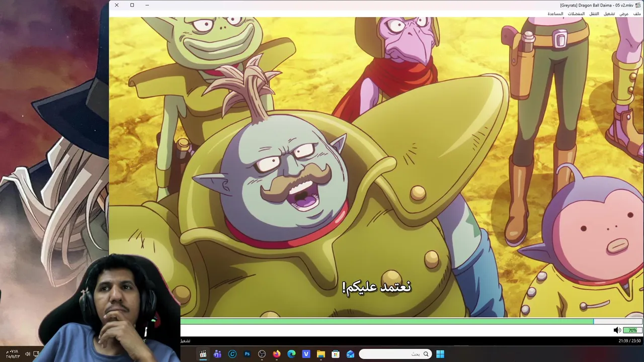Click the taskbar search box بحث
The width and height of the screenshot is (644, 362).
[395, 354]
